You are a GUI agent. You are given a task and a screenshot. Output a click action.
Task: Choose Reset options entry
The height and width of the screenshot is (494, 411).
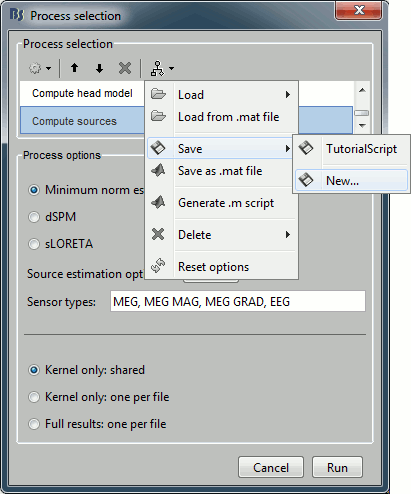click(221, 267)
